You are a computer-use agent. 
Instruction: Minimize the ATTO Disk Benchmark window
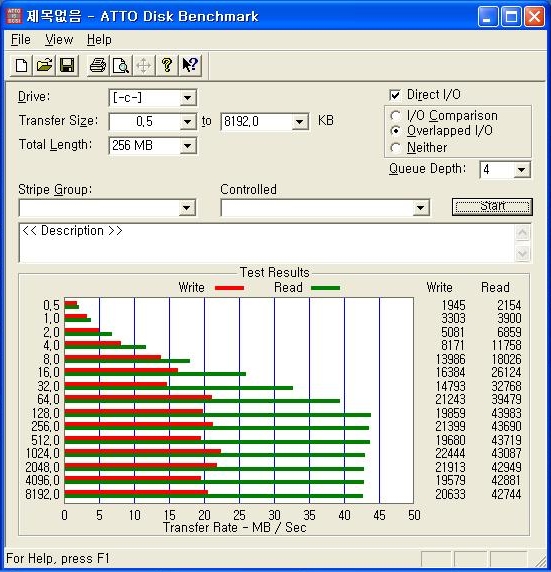click(x=488, y=16)
